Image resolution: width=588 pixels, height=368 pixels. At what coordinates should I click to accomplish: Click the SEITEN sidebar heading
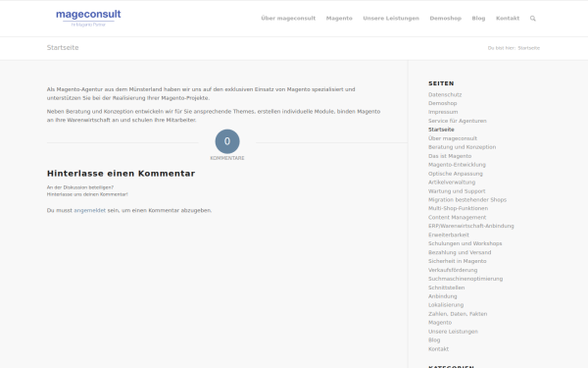[441, 83]
